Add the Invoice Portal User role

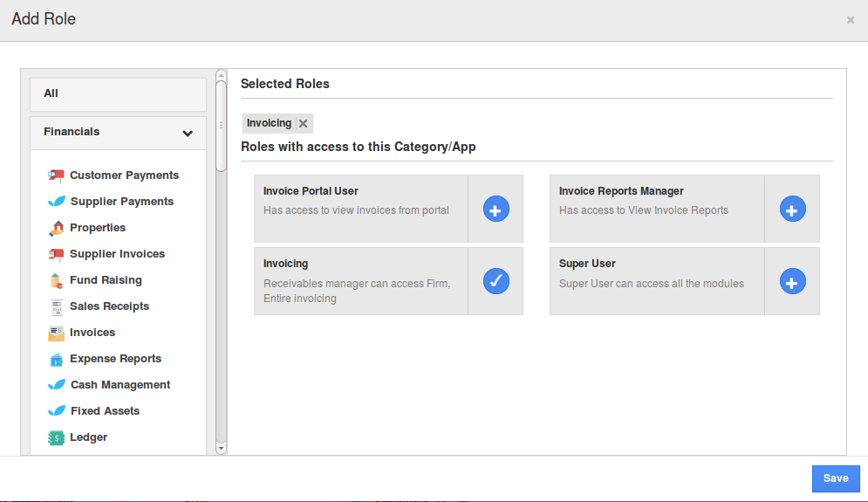[x=496, y=210]
